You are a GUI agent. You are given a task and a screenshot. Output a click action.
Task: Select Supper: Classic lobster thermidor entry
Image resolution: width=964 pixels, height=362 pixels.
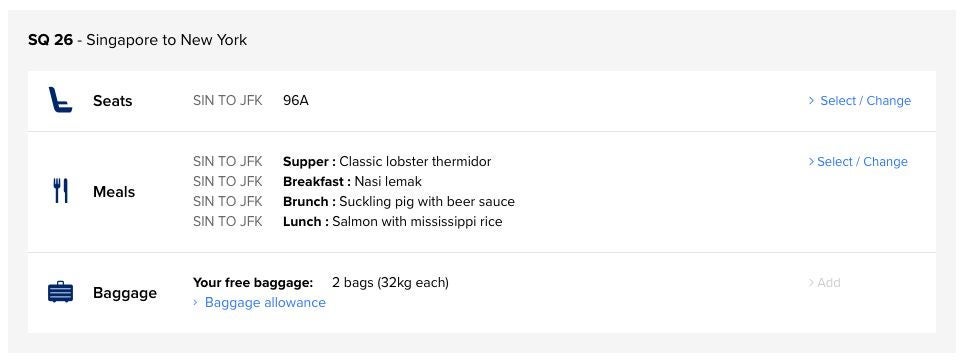click(x=387, y=162)
